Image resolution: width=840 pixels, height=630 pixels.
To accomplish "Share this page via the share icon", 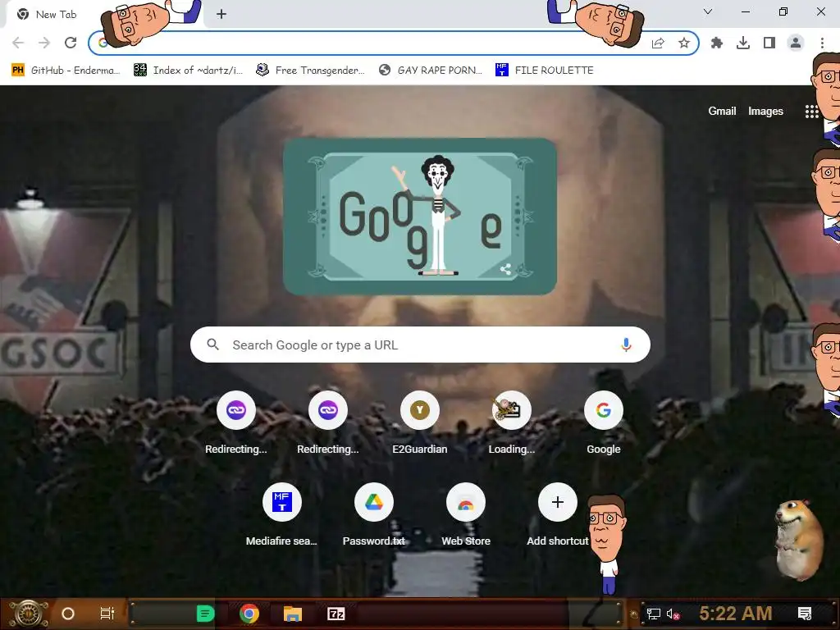I will [658, 43].
